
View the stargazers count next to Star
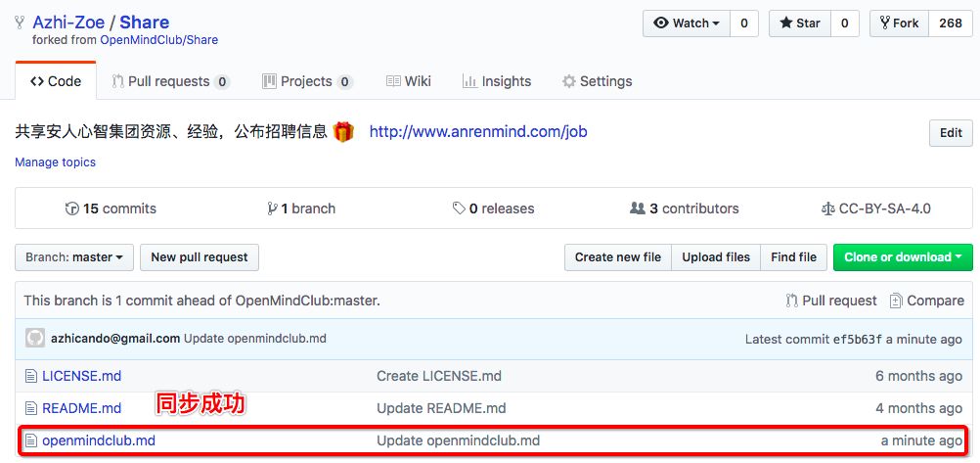point(844,23)
